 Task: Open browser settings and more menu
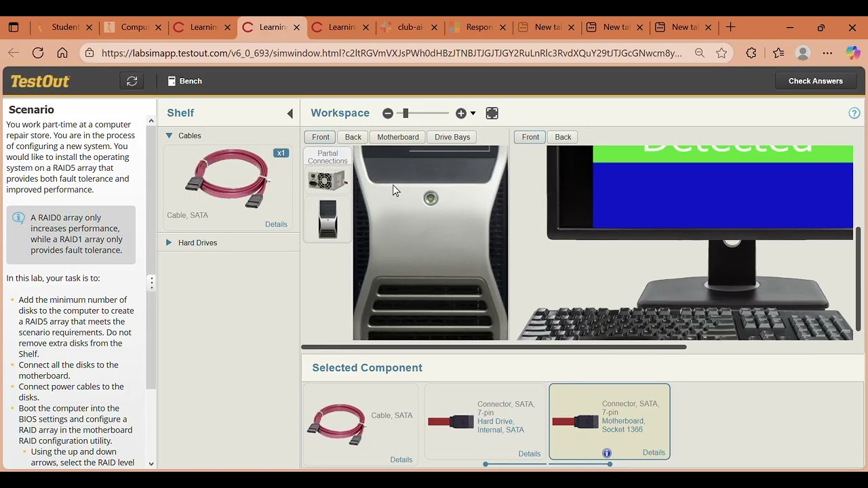pos(827,53)
